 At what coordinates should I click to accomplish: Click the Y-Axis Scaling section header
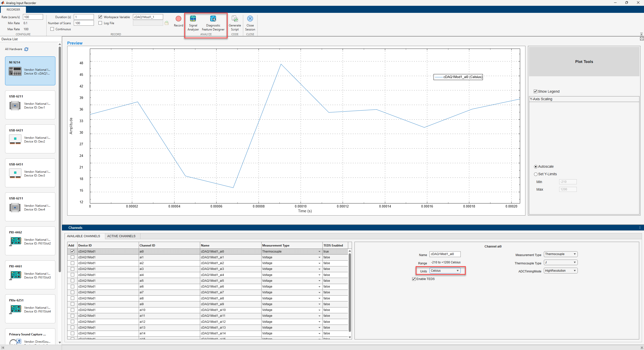click(584, 99)
